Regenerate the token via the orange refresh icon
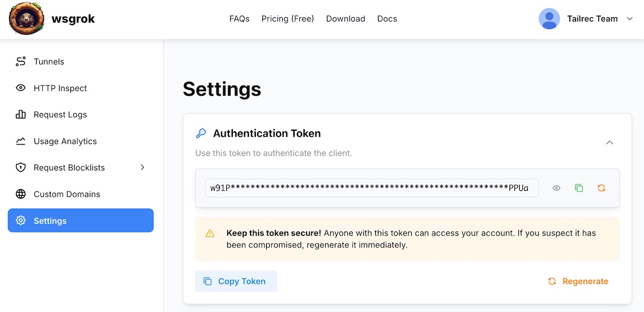This screenshot has height=312, width=644. tap(602, 188)
